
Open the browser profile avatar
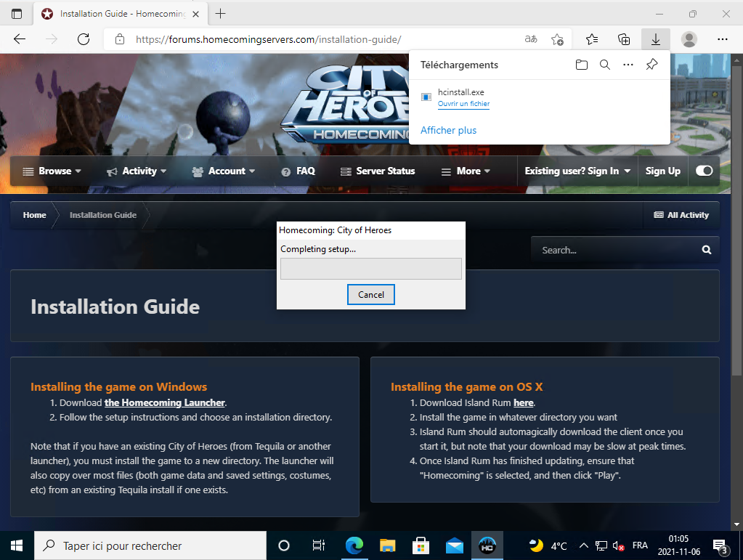[689, 39]
